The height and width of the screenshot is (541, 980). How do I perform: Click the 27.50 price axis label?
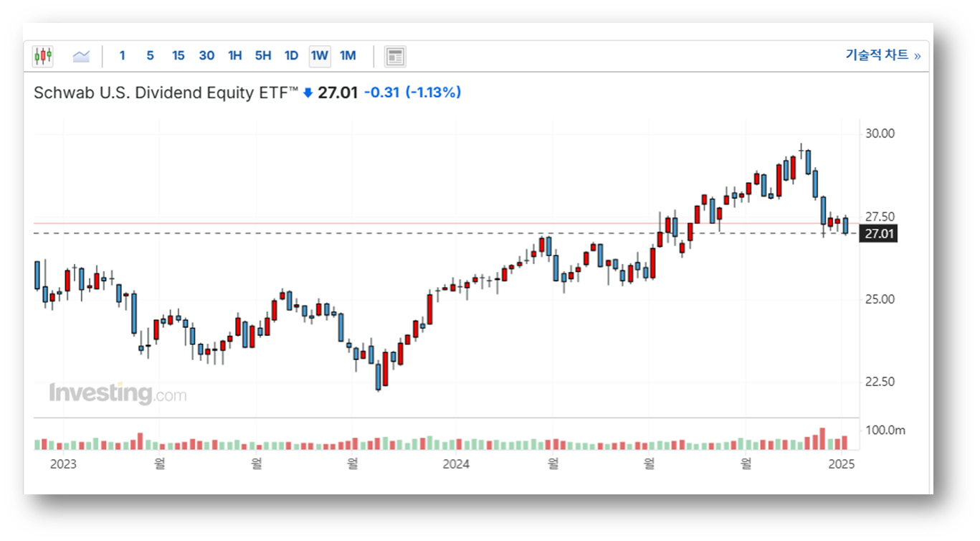[x=879, y=217]
